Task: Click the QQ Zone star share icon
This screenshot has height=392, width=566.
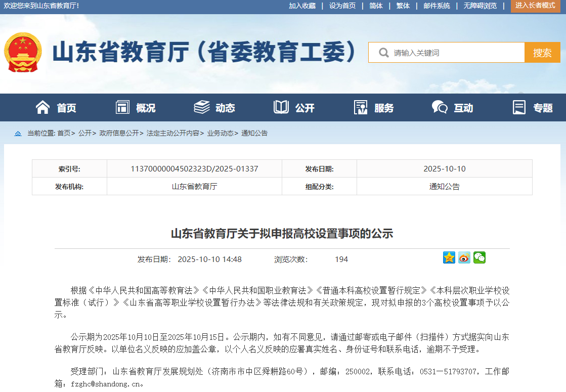Action: coord(449,257)
